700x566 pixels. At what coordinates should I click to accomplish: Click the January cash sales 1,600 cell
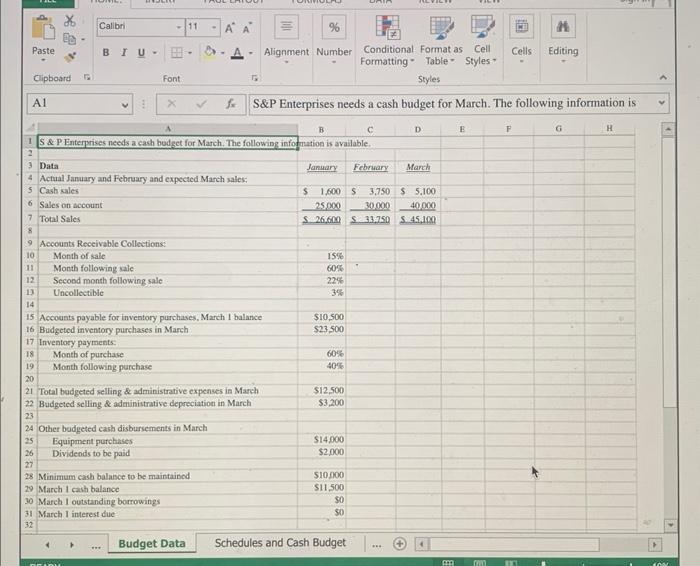pos(321,191)
